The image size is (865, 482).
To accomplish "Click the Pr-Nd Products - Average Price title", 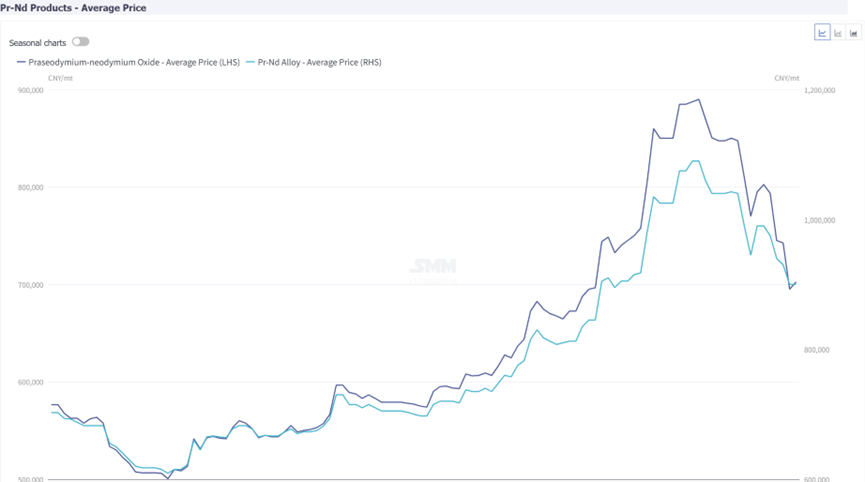I will [73, 8].
